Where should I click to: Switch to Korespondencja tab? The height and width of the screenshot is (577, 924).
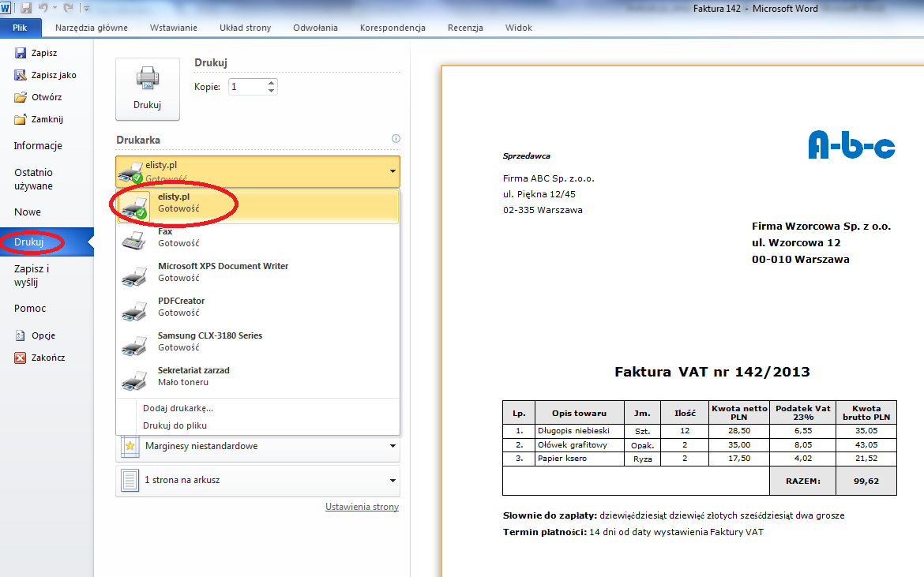[x=393, y=28]
